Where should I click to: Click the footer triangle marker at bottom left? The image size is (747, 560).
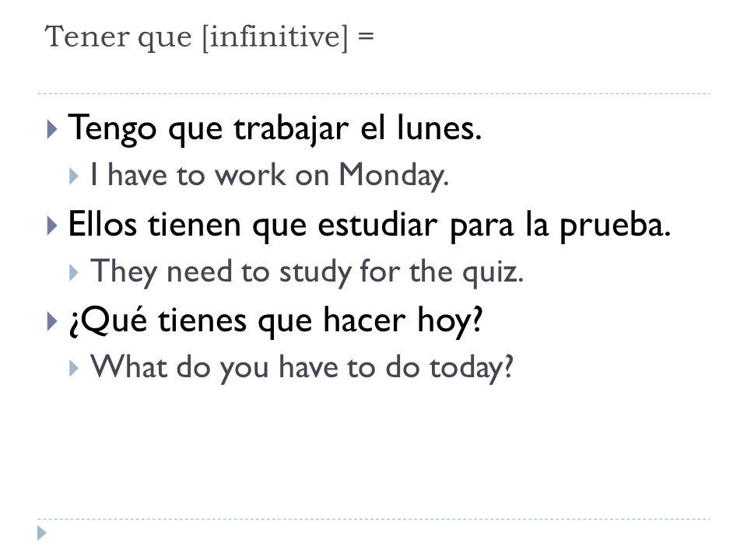(x=42, y=533)
